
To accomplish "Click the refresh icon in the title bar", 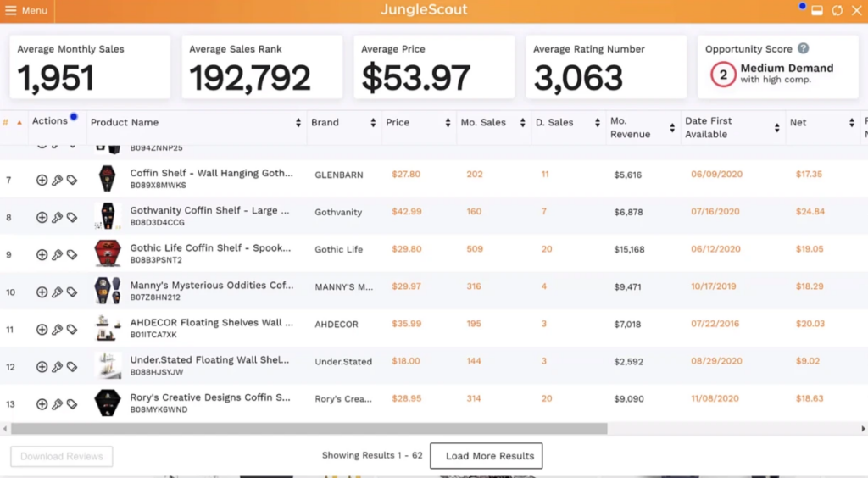I will point(837,10).
